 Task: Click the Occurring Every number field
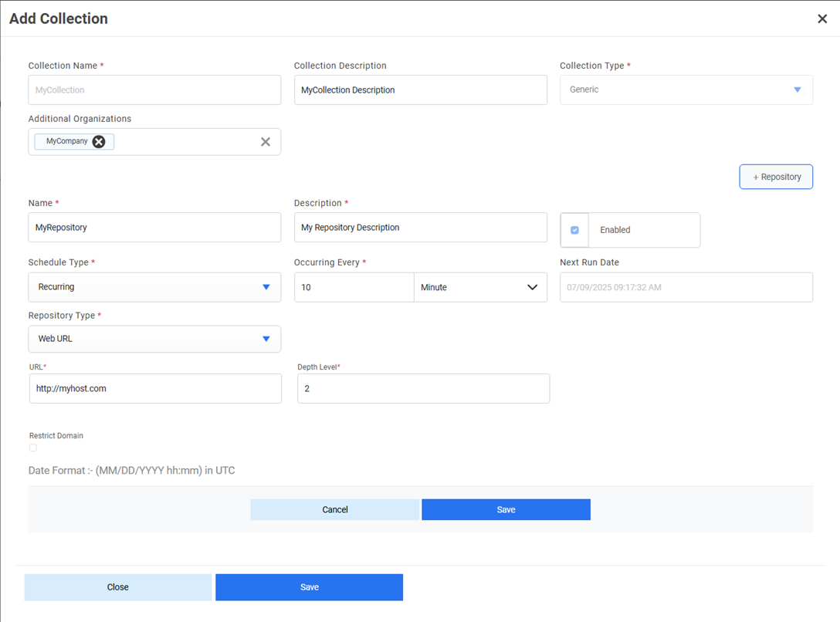[x=354, y=287]
